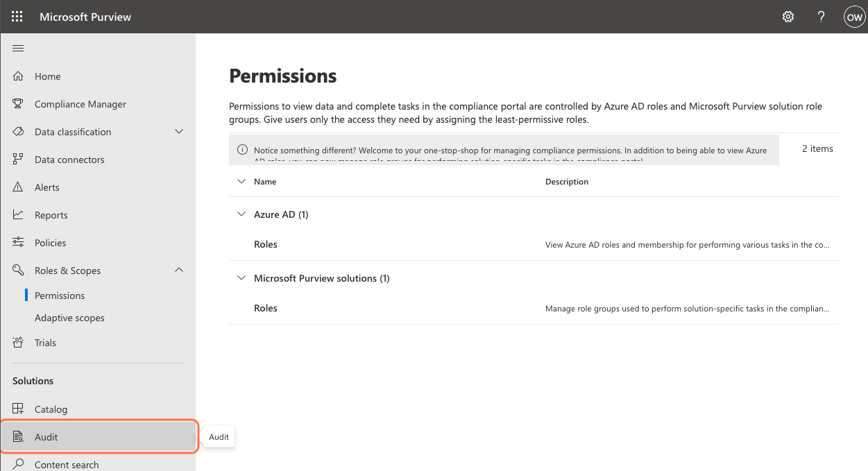Viewport: 868px width, 471px height.
Task: Collapse navigation with the hamburger icon
Action: [x=19, y=48]
